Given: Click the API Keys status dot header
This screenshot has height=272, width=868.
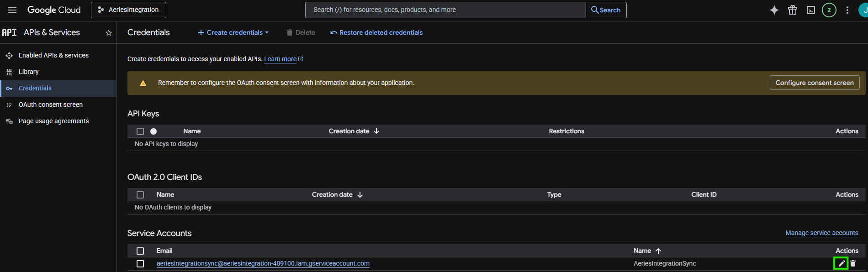Looking at the screenshot, I should pyautogui.click(x=153, y=131).
